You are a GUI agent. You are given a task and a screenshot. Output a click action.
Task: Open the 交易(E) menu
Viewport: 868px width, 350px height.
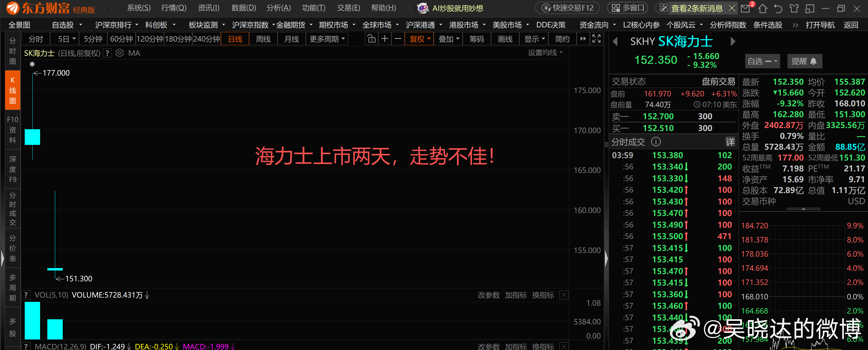tap(348, 8)
